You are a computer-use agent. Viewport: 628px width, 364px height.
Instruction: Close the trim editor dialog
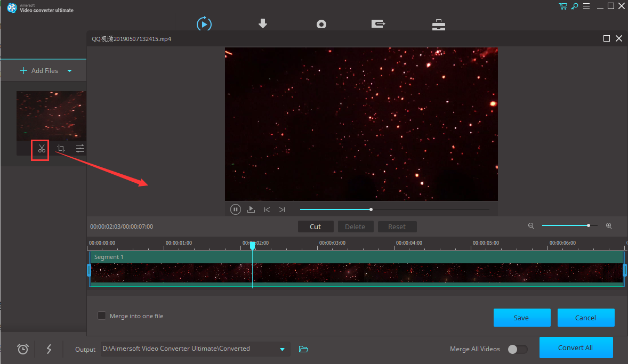619,38
